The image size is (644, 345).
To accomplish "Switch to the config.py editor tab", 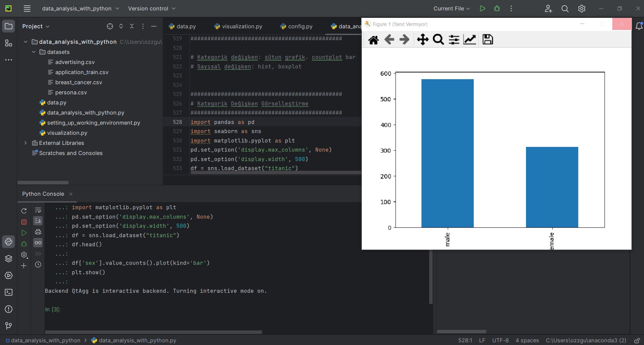I will pos(300,26).
